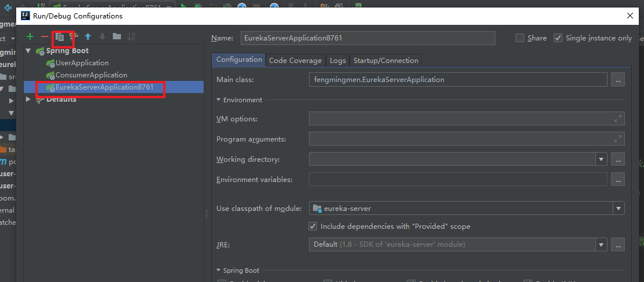Click the green Add New Configuration plus icon

coord(30,36)
